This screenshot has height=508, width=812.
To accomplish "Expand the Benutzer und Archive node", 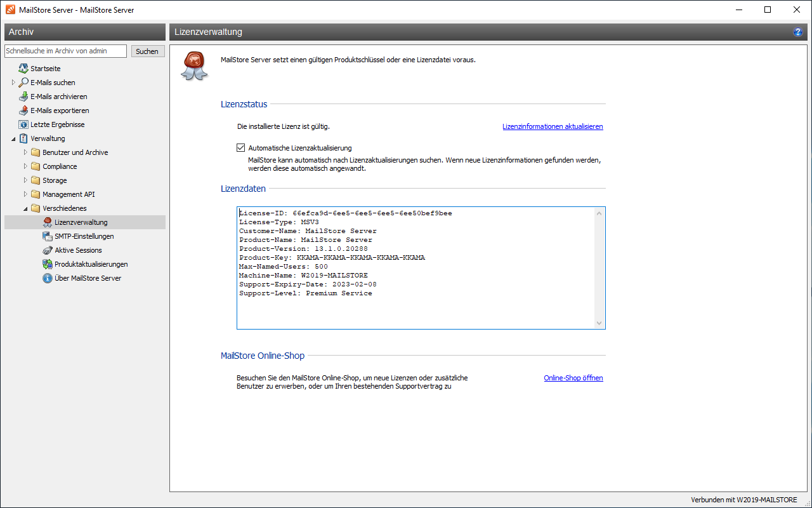I will 25,152.
